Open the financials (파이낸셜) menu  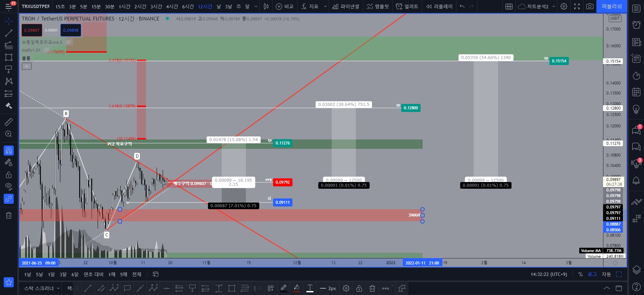click(x=345, y=6)
